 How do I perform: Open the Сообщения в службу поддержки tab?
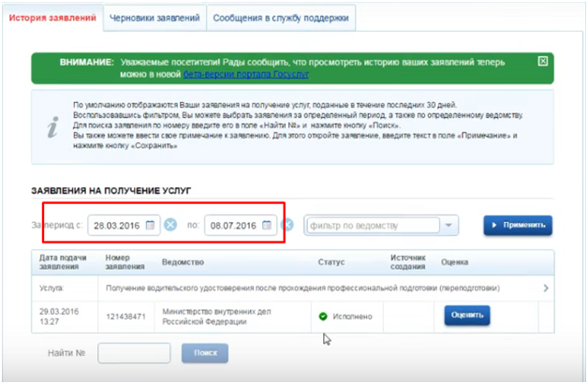[282, 18]
